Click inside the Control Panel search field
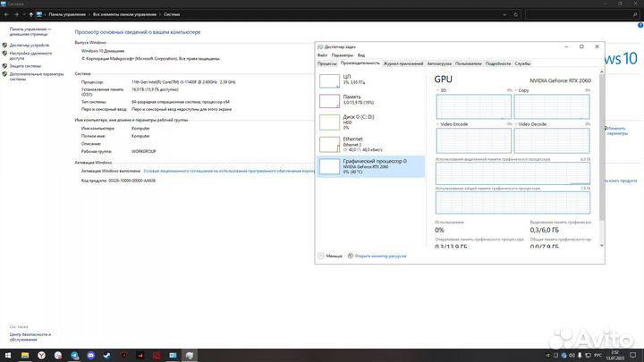The width and height of the screenshot is (644, 362). pos(579,14)
